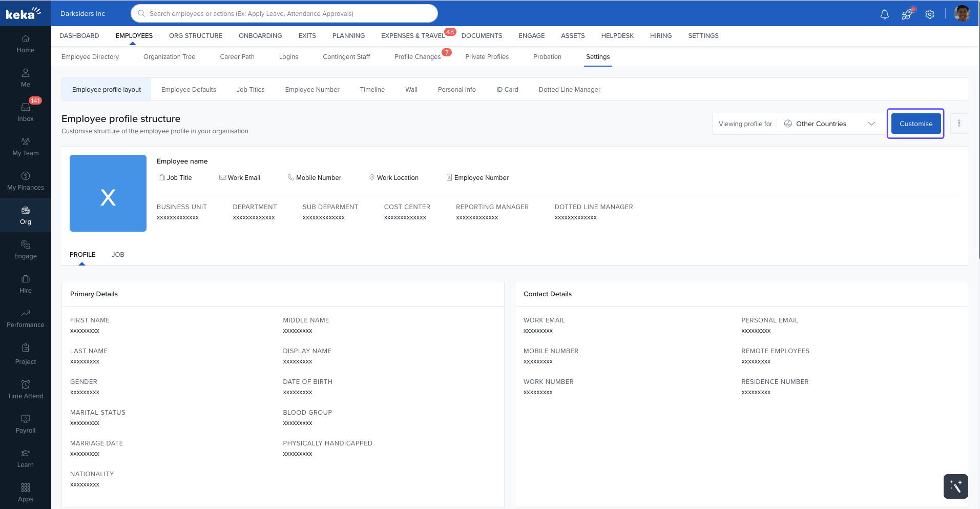Viewport: 980px width, 509px height.
Task: Open the settings gear icon in header
Action: click(x=929, y=14)
